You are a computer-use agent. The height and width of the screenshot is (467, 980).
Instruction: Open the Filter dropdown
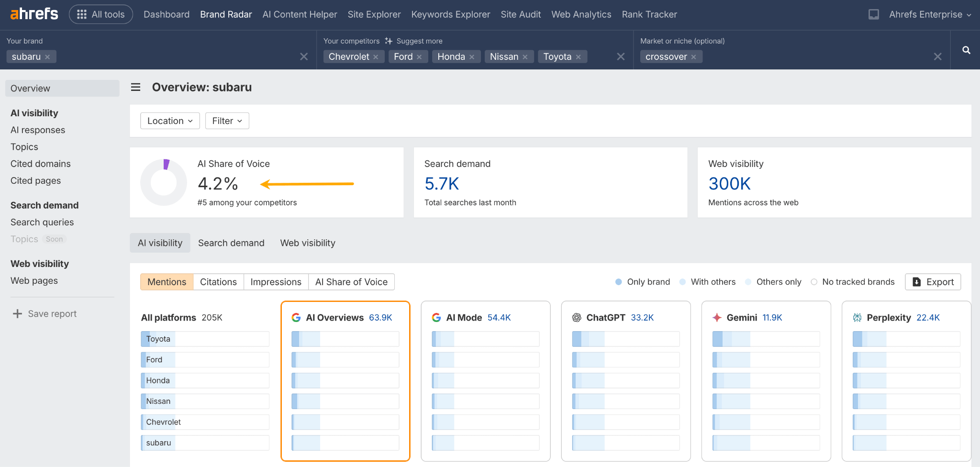coord(226,121)
